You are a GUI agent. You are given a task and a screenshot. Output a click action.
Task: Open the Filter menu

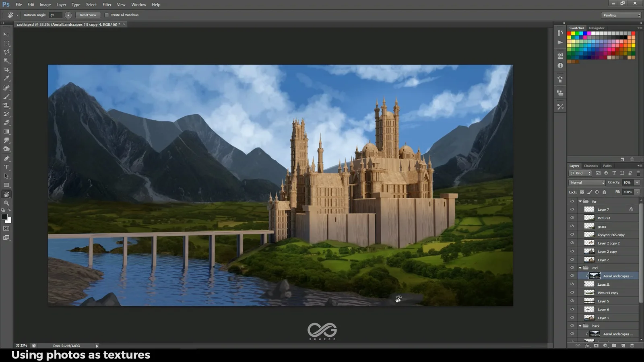coord(107,4)
